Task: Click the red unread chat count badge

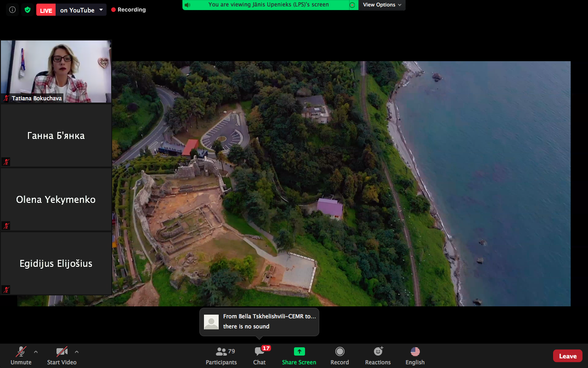Action: point(266,348)
